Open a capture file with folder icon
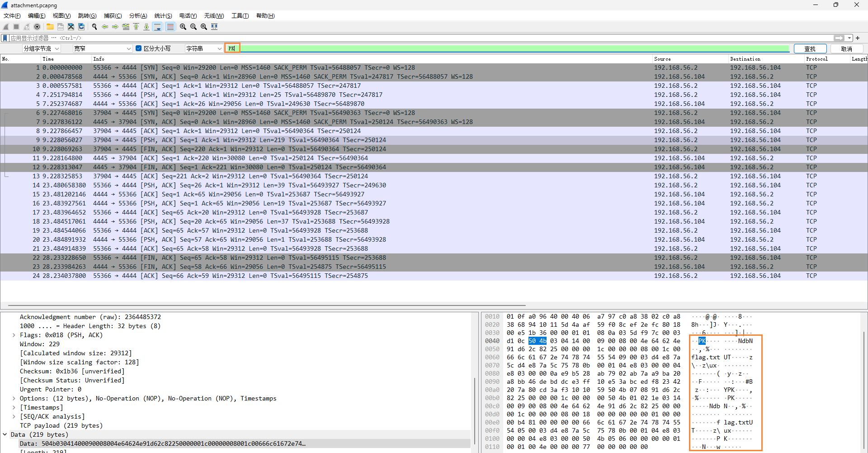Screen dimensions: 868x453 coord(50,27)
